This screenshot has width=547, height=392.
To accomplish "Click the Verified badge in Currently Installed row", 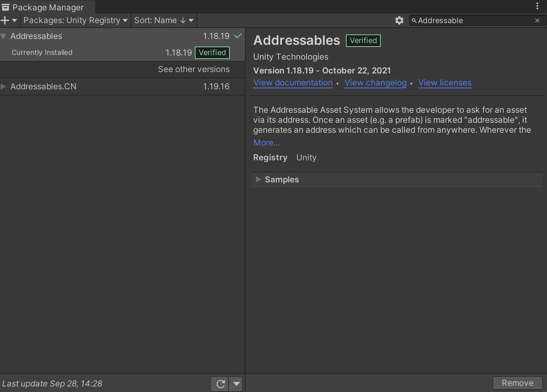I will (212, 53).
